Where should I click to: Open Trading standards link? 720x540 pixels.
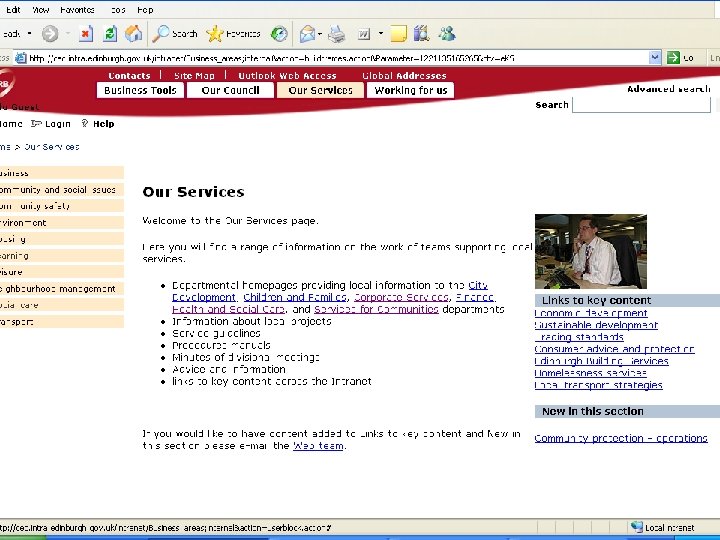click(579, 337)
